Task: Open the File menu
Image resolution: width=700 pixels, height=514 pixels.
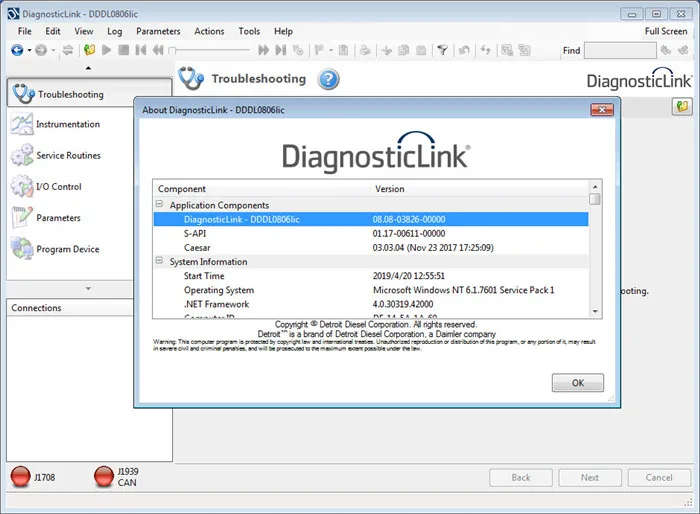Action: click(25, 31)
